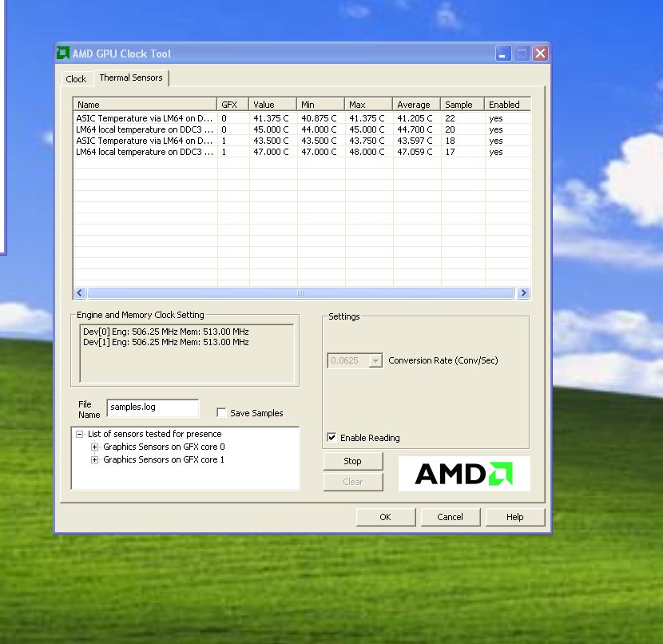Click the AMD logo image

click(x=463, y=474)
